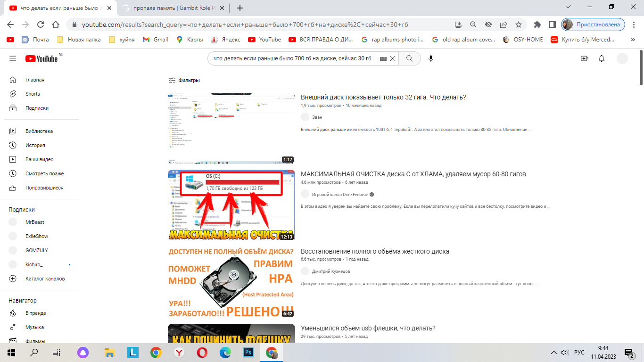Show hidden system tray icons
This screenshot has height=362, width=644.
554,353
